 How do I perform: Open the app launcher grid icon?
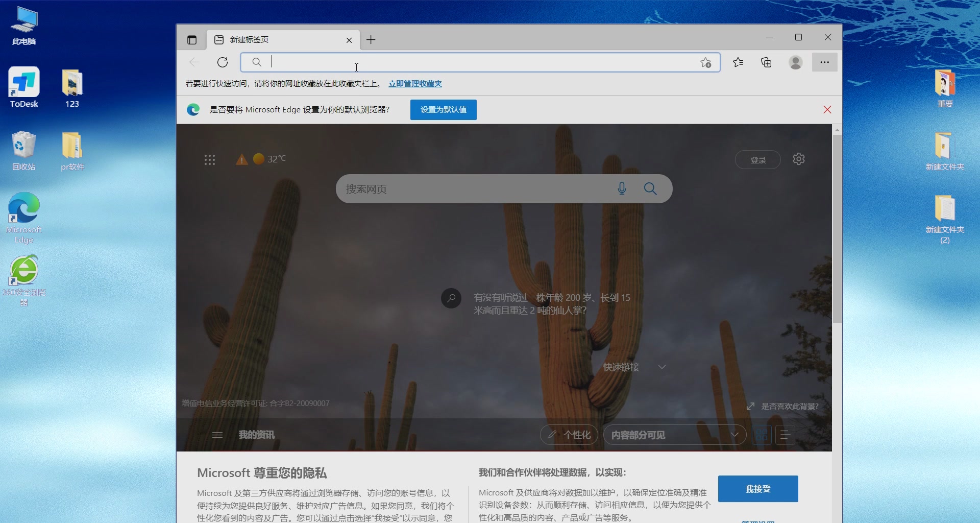tap(210, 160)
